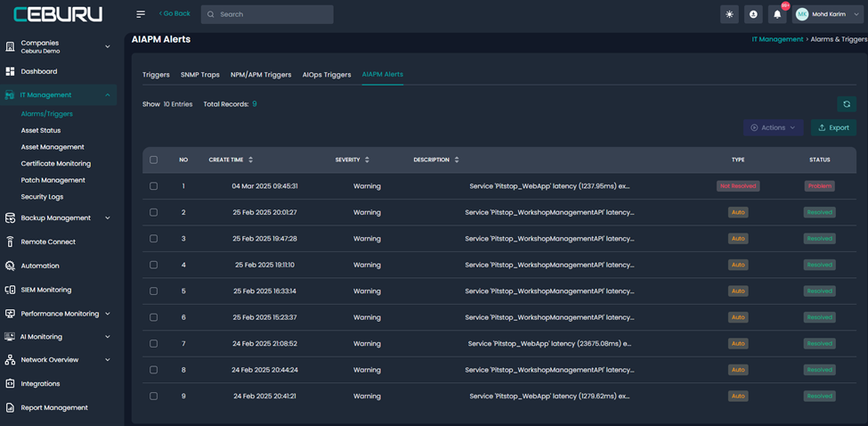Click the Backup Management icon

click(x=10, y=218)
